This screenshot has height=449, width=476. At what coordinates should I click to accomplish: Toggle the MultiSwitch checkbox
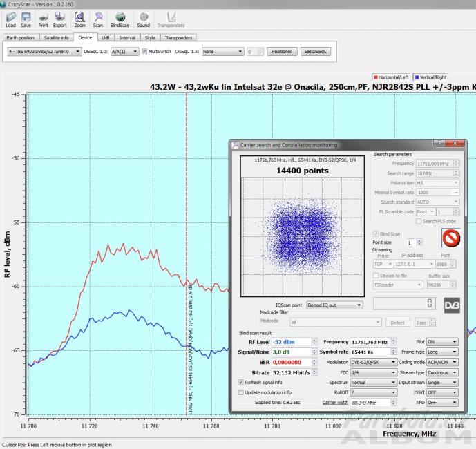pyautogui.click(x=144, y=51)
